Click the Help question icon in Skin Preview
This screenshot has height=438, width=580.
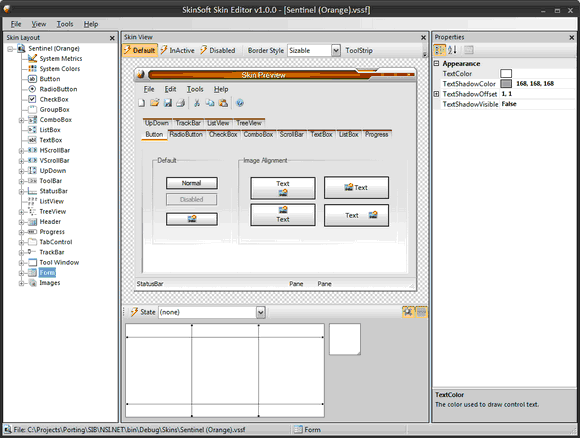pos(240,103)
